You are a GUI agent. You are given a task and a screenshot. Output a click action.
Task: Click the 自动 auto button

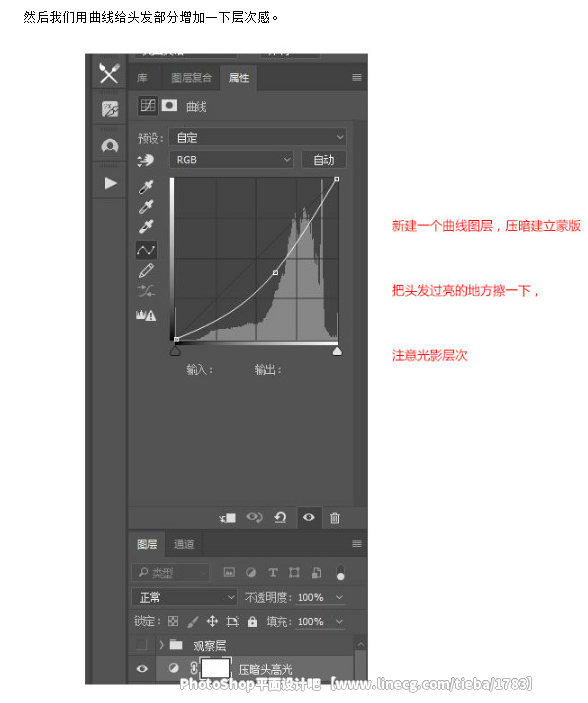point(324,160)
